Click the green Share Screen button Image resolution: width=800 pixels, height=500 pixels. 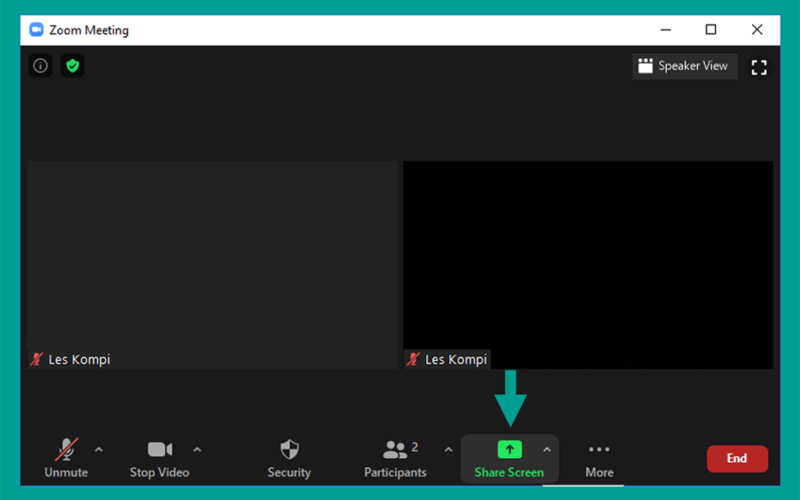point(509,458)
